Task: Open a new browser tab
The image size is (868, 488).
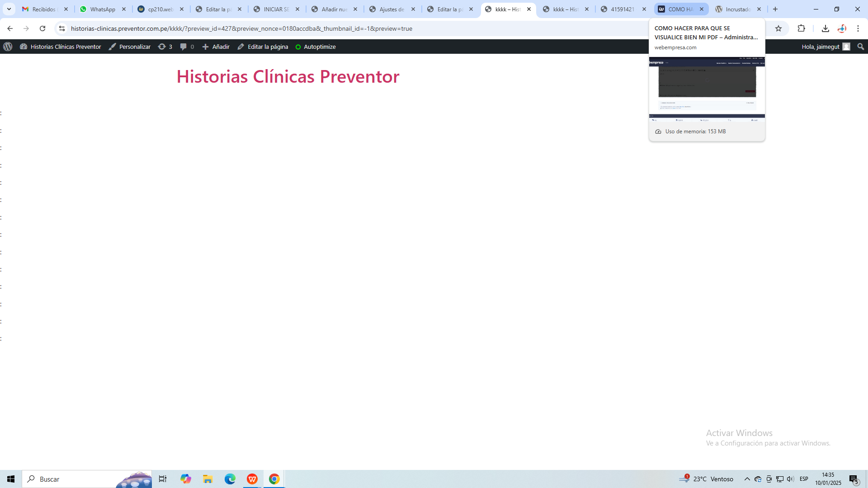Action: [775, 9]
